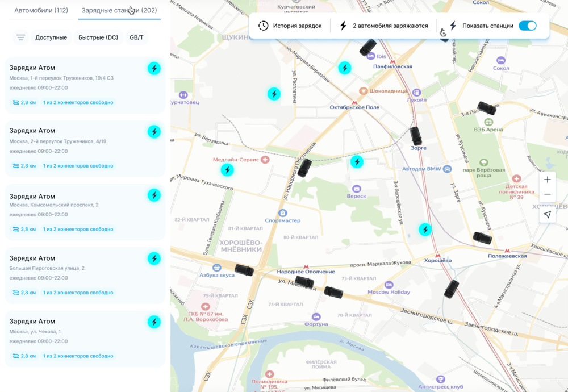568x392 pixels.
Task: Select charging station marker near Хорошёво metro
Action: 425,230
